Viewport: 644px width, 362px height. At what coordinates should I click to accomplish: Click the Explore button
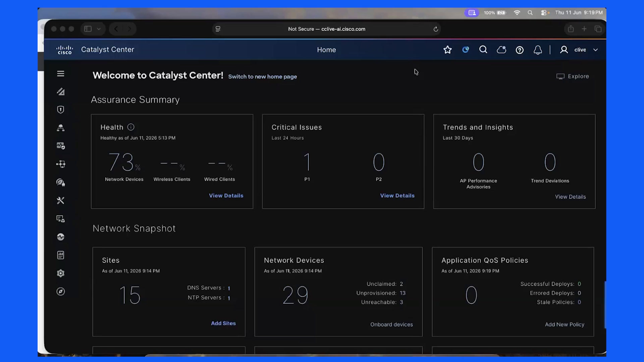(x=573, y=76)
